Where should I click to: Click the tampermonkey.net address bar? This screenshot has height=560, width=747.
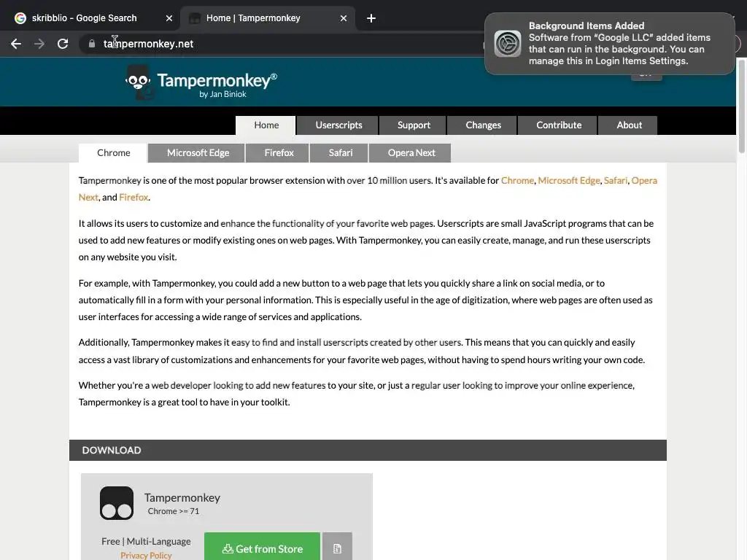281,44
